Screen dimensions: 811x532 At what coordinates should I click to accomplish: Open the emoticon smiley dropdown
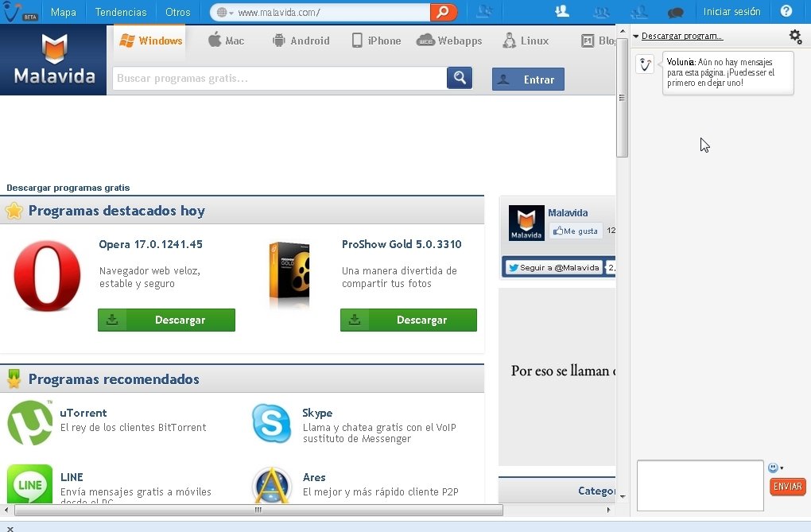[x=775, y=468]
